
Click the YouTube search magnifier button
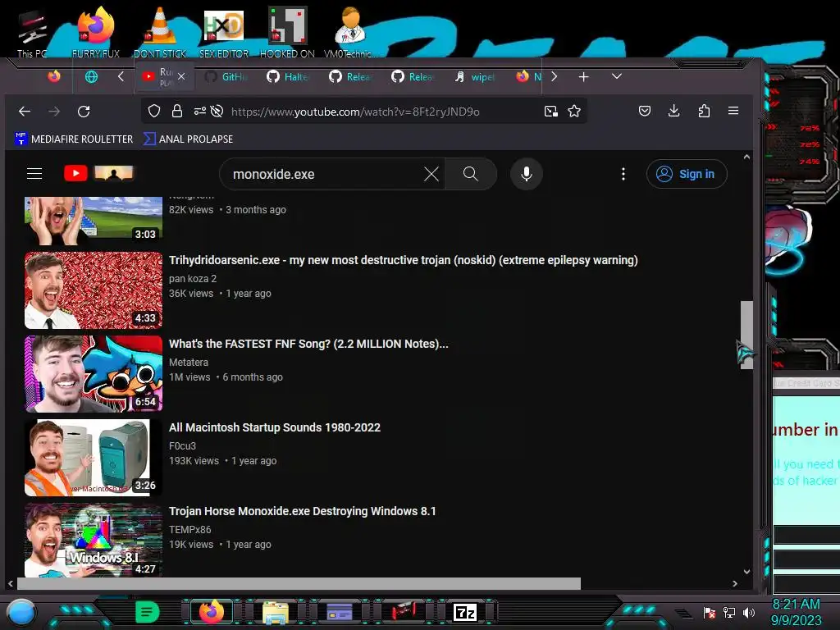[x=470, y=174]
